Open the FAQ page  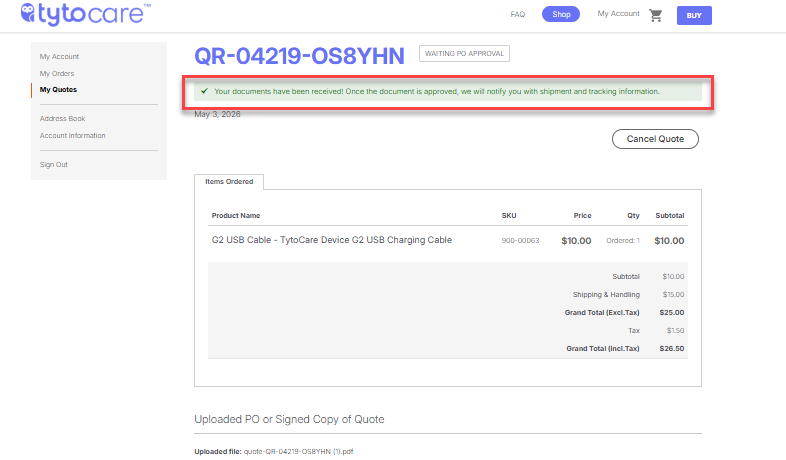pyautogui.click(x=518, y=15)
